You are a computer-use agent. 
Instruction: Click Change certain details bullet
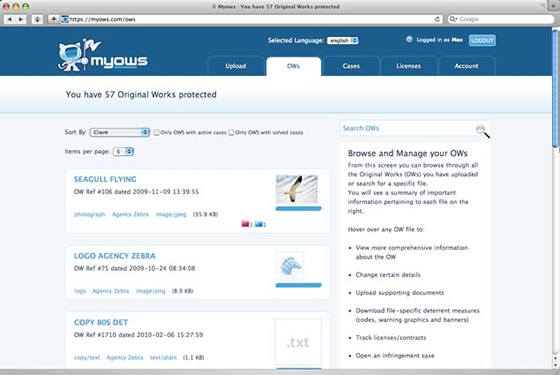388,275
